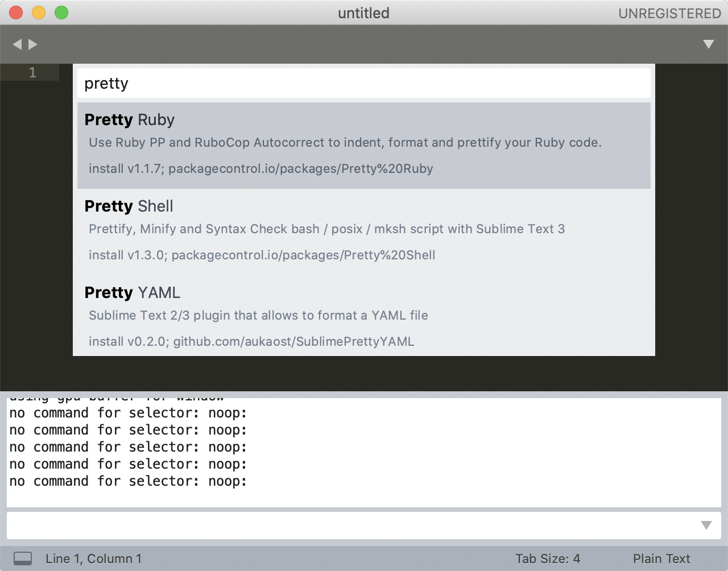Toggle side panel switcher icon in status bar
The image size is (728, 571).
(x=23, y=558)
